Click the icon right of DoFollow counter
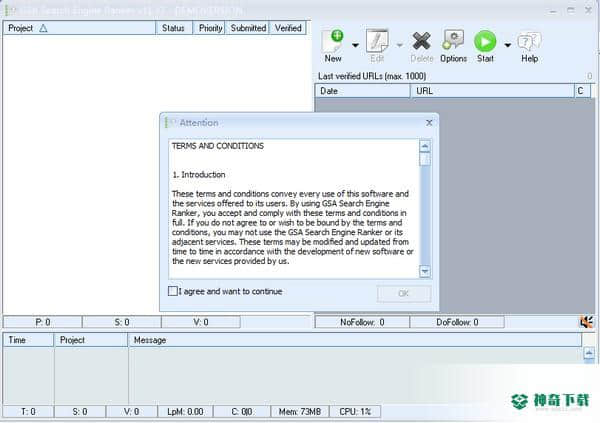Viewport: 600px width, 423px height. tap(586, 322)
